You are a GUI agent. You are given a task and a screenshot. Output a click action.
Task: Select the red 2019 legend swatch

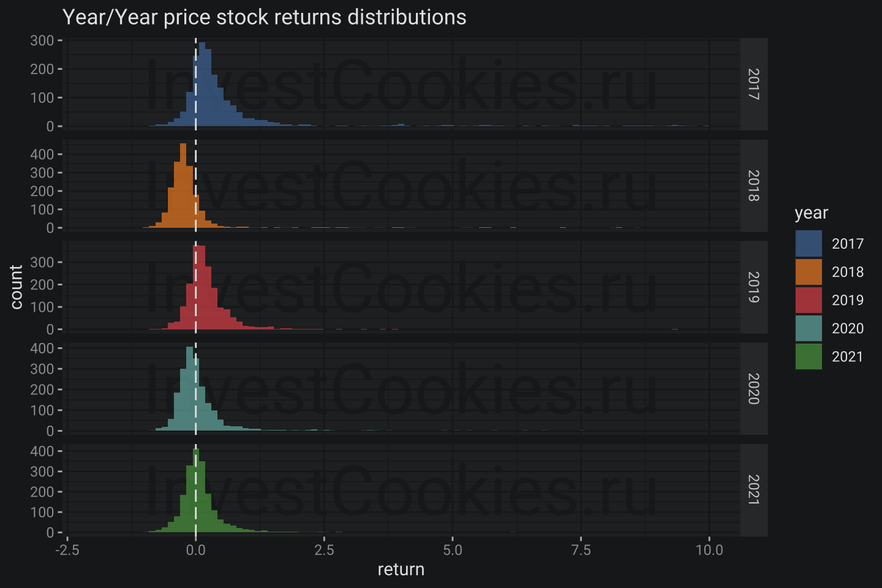[x=809, y=300]
